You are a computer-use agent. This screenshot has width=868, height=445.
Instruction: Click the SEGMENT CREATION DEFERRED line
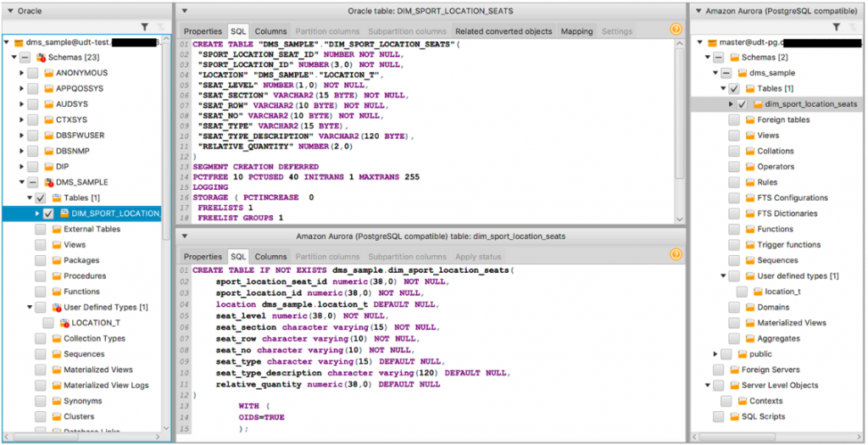pos(256,166)
